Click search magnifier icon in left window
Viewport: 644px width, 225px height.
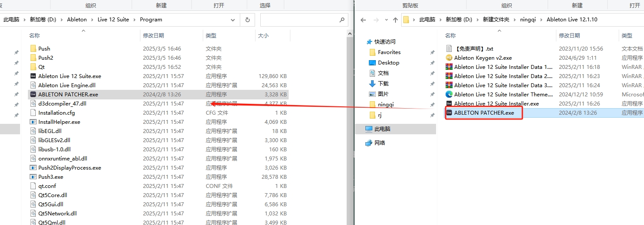(x=342, y=20)
